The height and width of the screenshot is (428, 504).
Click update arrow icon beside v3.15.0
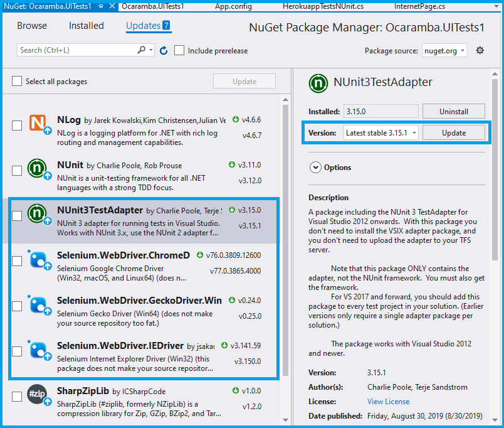point(232,210)
